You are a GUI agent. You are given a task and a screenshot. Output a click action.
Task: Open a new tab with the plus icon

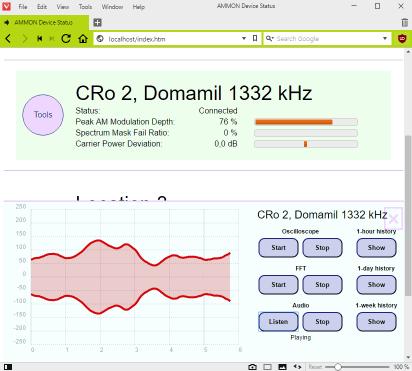tap(97, 22)
